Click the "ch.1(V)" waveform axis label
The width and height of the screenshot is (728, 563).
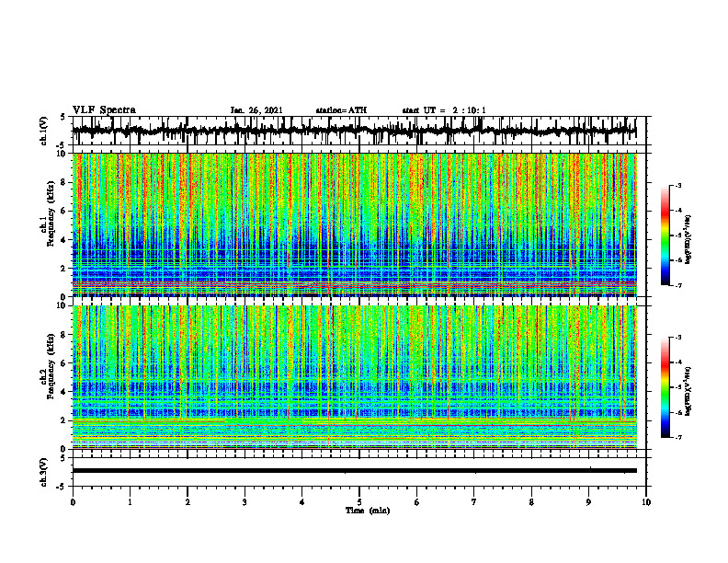pos(44,131)
